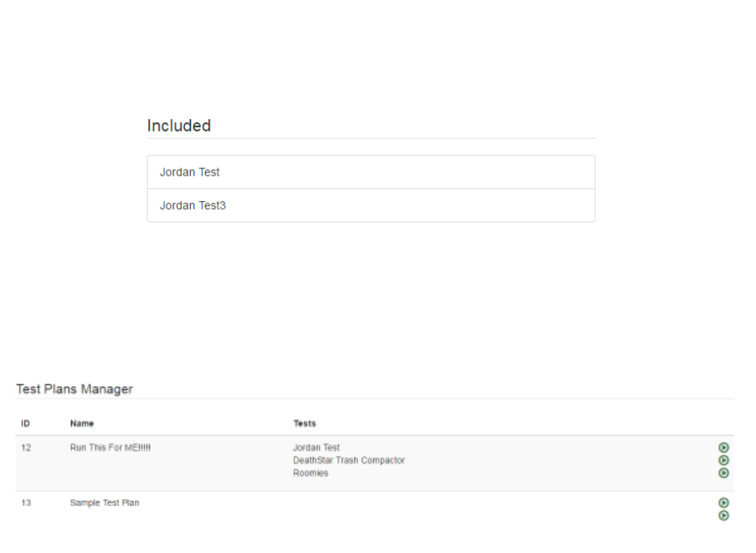Open the Run This For ME!!!!! test plan

click(x=110, y=448)
